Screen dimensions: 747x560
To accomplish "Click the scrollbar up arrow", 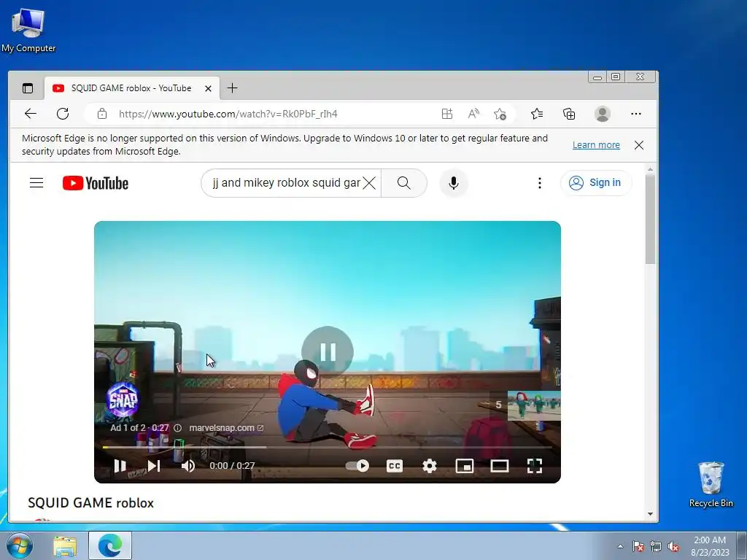I will coord(650,169).
